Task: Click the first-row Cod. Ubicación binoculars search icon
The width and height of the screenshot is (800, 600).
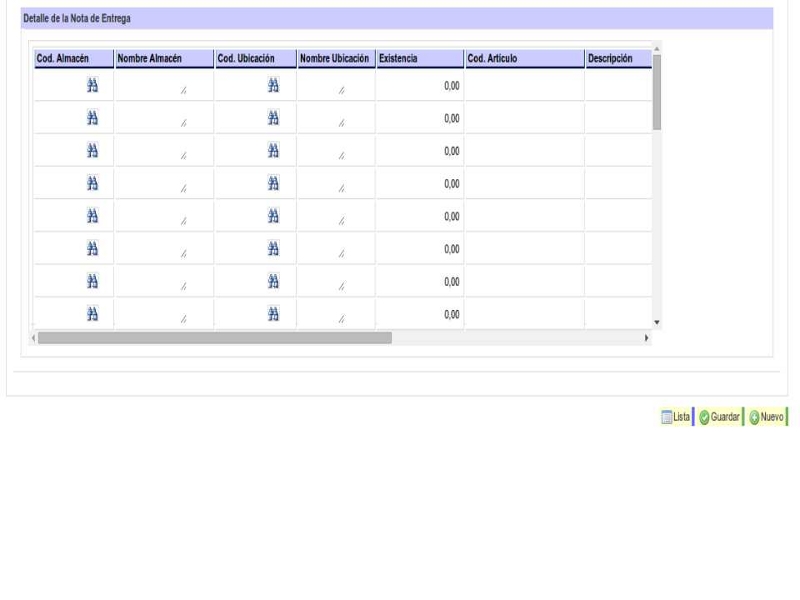Action: click(273, 86)
